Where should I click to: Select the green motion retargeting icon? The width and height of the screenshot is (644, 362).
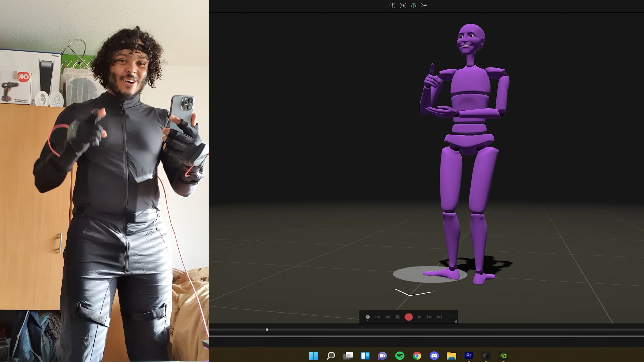[x=413, y=6]
